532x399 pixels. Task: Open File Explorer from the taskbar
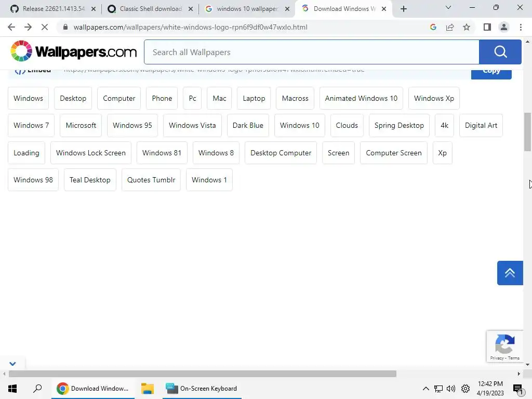point(147,389)
